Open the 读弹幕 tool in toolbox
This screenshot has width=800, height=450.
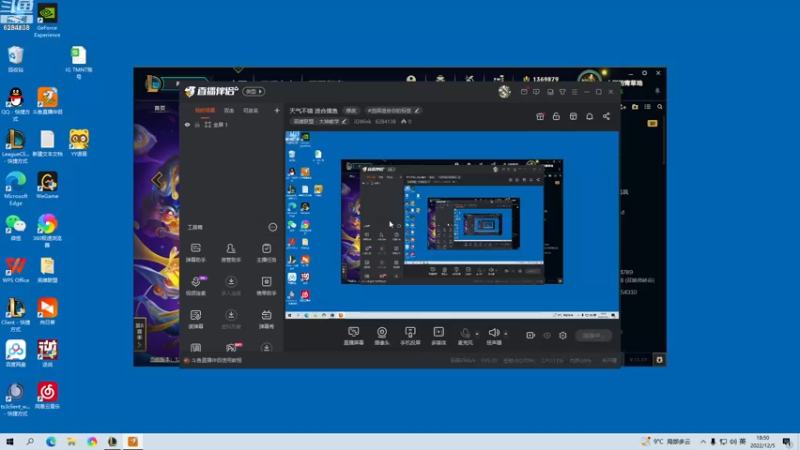tap(195, 319)
